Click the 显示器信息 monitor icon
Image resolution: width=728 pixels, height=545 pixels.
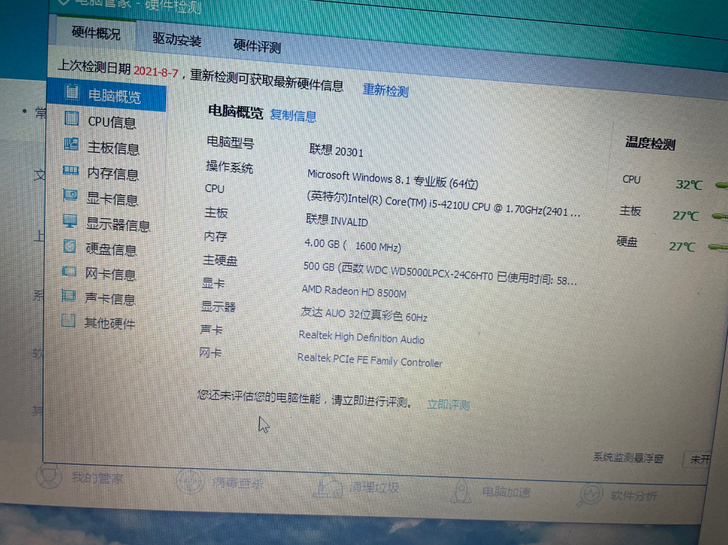[70, 221]
